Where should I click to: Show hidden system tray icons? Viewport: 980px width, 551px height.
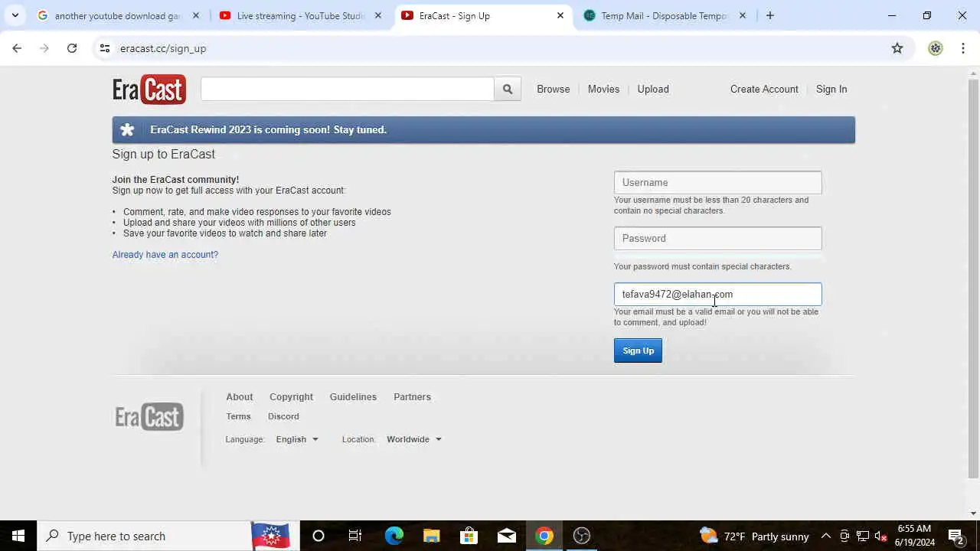tap(826, 536)
